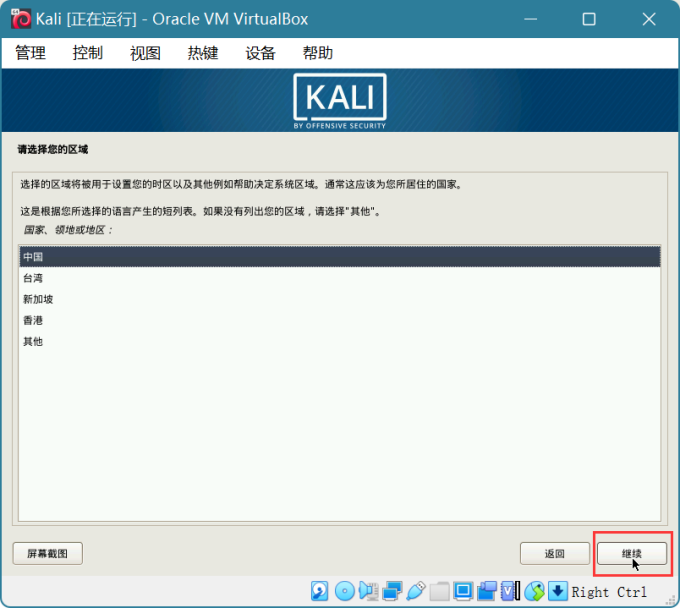Select 新加坡 in the region list
The image size is (681, 609).
(340, 299)
